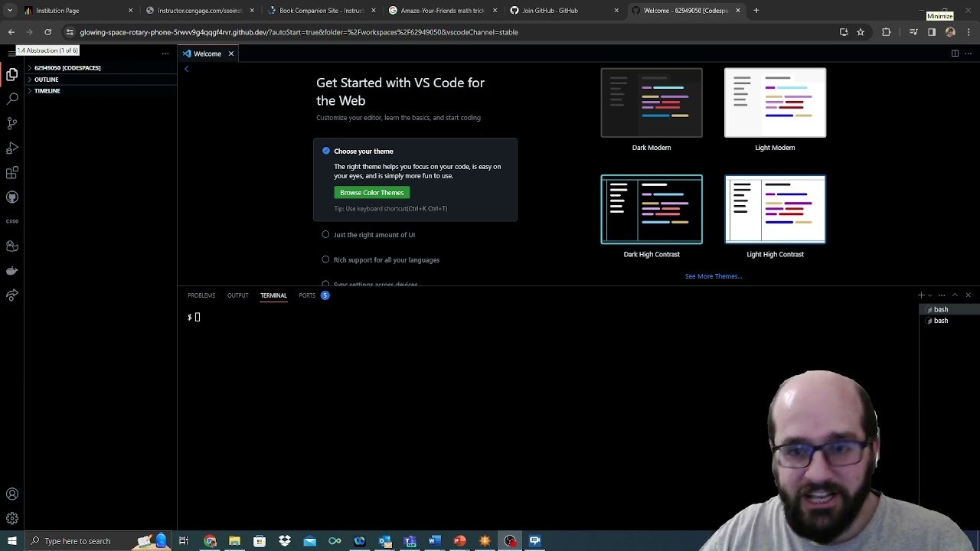Open Chrome's three-dot menu
Image resolution: width=980 pixels, height=551 pixels.
point(969,32)
